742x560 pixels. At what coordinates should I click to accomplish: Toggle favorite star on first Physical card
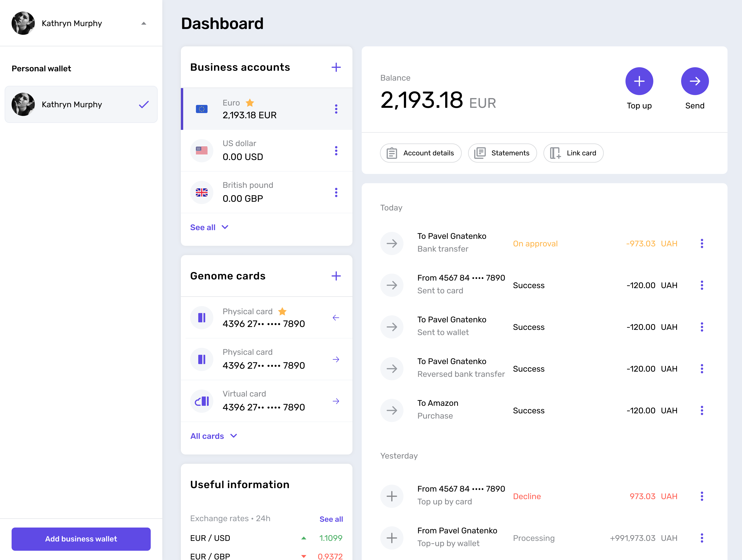[282, 311]
